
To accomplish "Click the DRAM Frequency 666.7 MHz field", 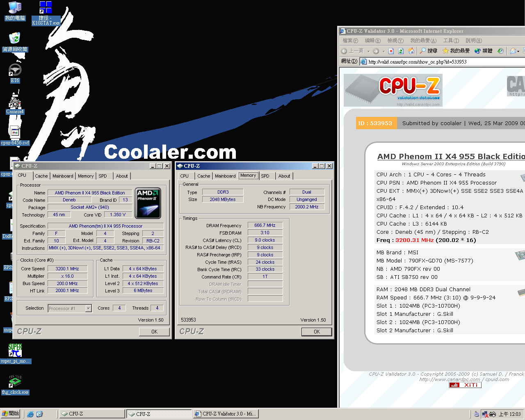I will click(x=265, y=225).
